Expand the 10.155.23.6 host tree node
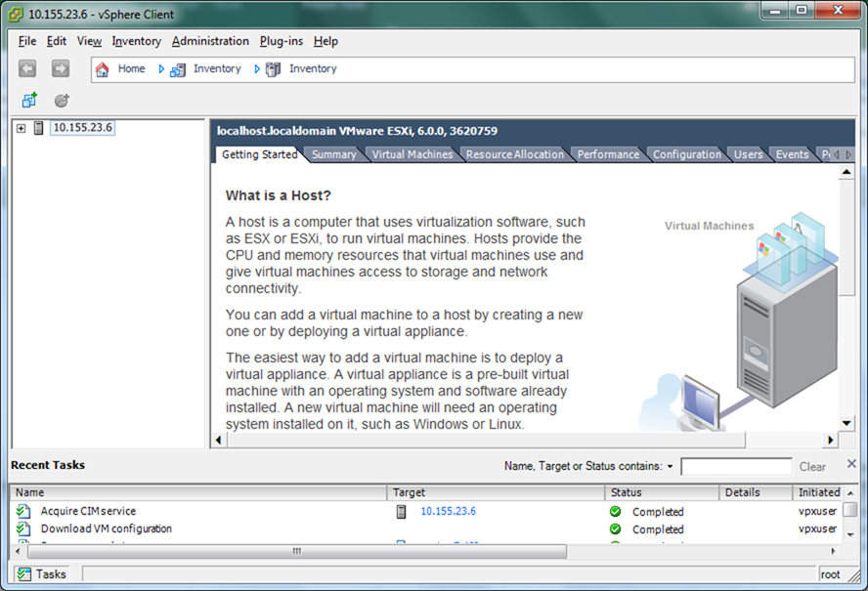868x591 pixels. [21, 128]
